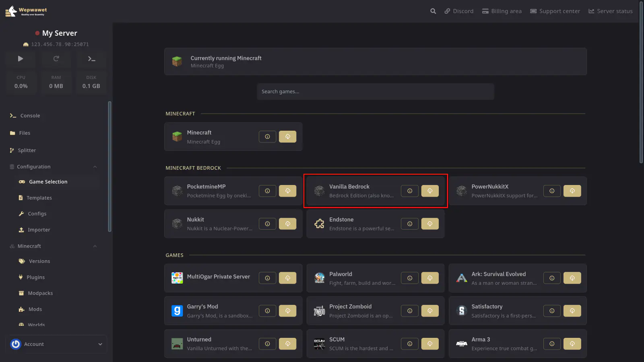This screenshot has width=644, height=362.
Task: Click the Search games input field
Action: 375,92
